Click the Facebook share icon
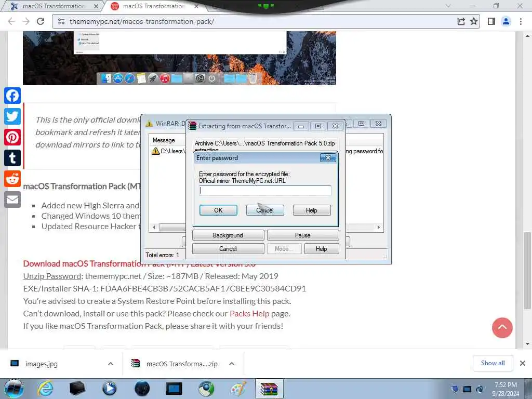The image size is (532, 399). pyautogui.click(x=12, y=96)
